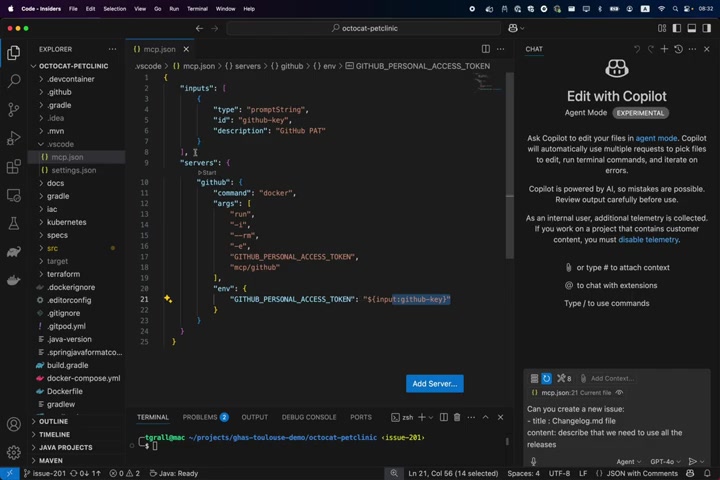This screenshot has height=480, width=720.
Task: Click Customize Layout icon in title bar
Action: coord(662,28)
